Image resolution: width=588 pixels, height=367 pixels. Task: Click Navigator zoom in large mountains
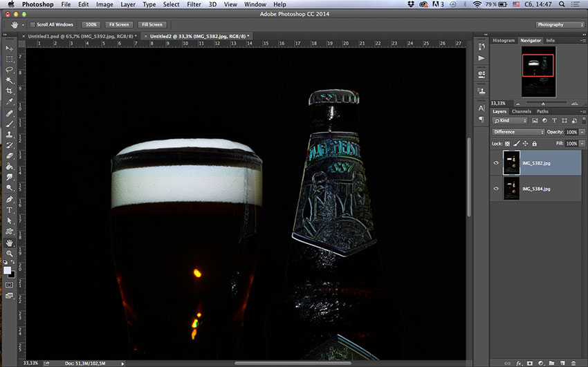574,104
